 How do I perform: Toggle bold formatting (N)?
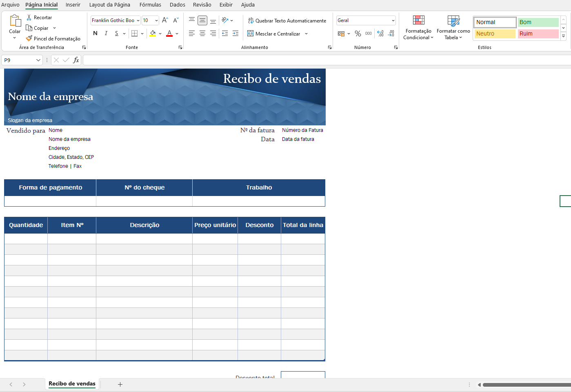point(95,33)
